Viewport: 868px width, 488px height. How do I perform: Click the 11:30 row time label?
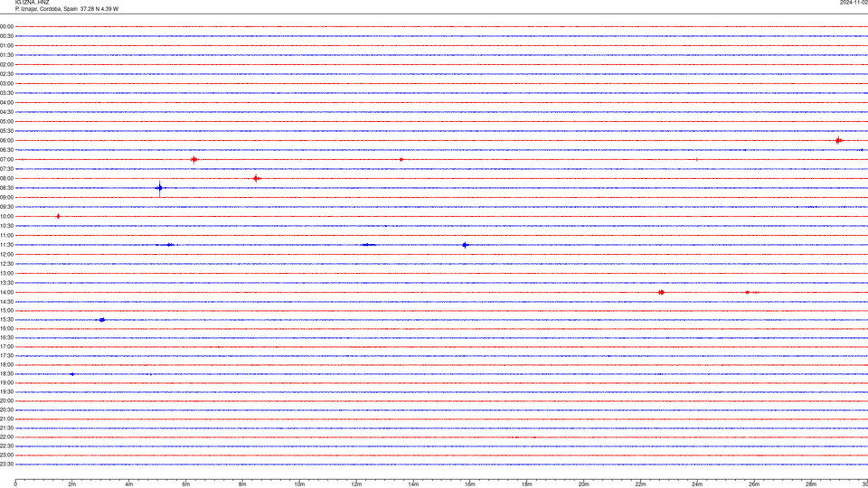(6, 245)
